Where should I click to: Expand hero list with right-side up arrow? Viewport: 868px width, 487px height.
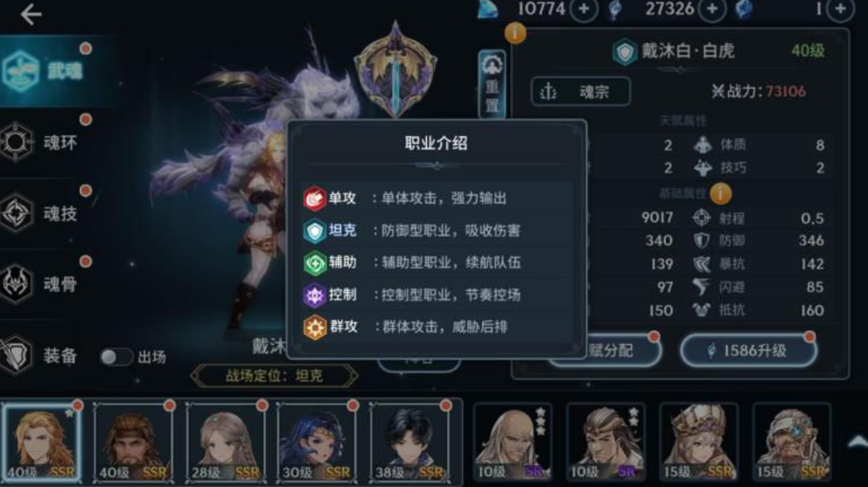point(857,442)
